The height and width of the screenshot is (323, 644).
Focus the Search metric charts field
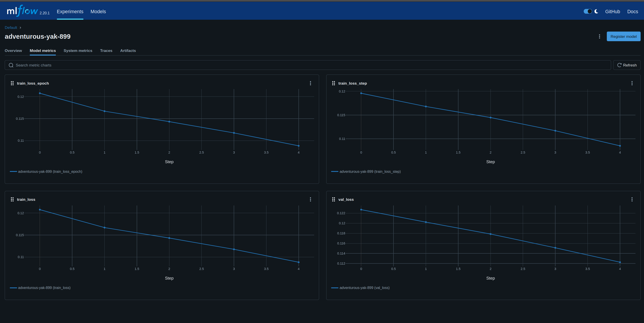click(x=307, y=65)
